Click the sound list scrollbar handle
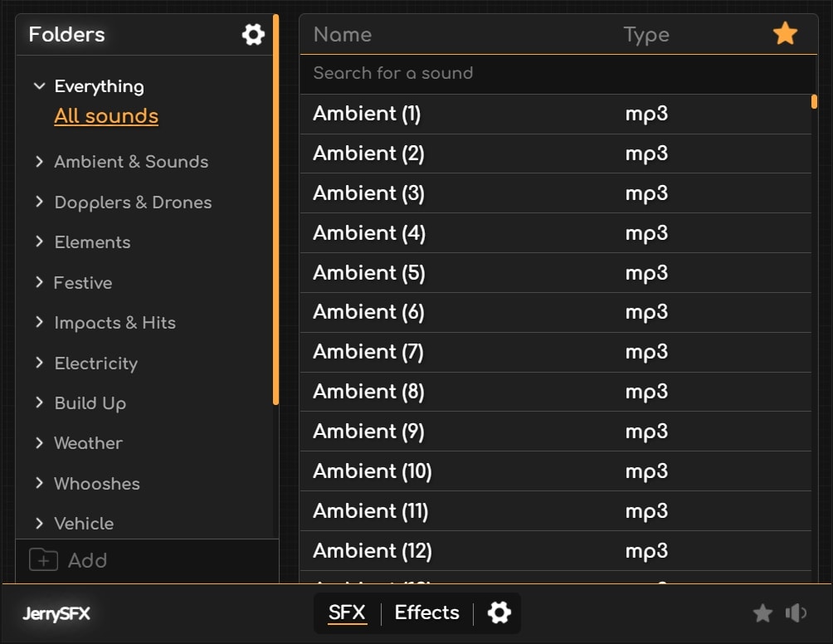The width and height of the screenshot is (833, 644). (x=814, y=102)
